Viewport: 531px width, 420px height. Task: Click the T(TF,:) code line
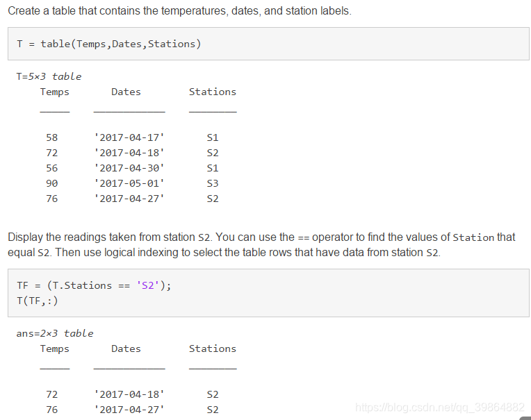[38, 301]
